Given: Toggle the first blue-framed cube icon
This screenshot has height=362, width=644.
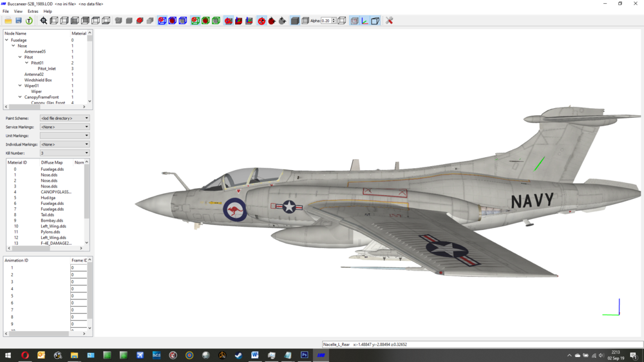Looking at the screenshot, I should click(x=162, y=21).
